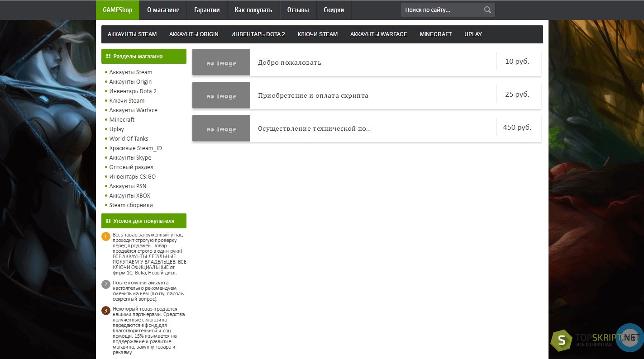Choose АККАУНТЫ WARFACE in the category bar
644x359 pixels.
(x=379, y=34)
